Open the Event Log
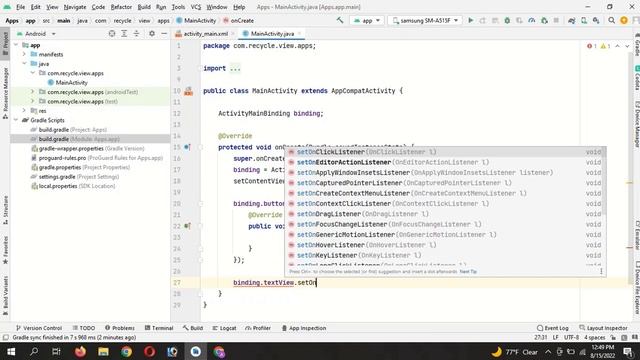The height and width of the screenshot is (360, 640). click(553, 328)
